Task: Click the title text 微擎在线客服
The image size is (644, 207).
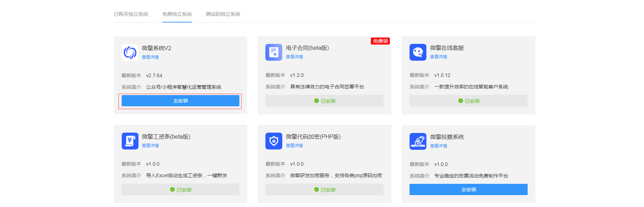Action: [x=447, y=48]
